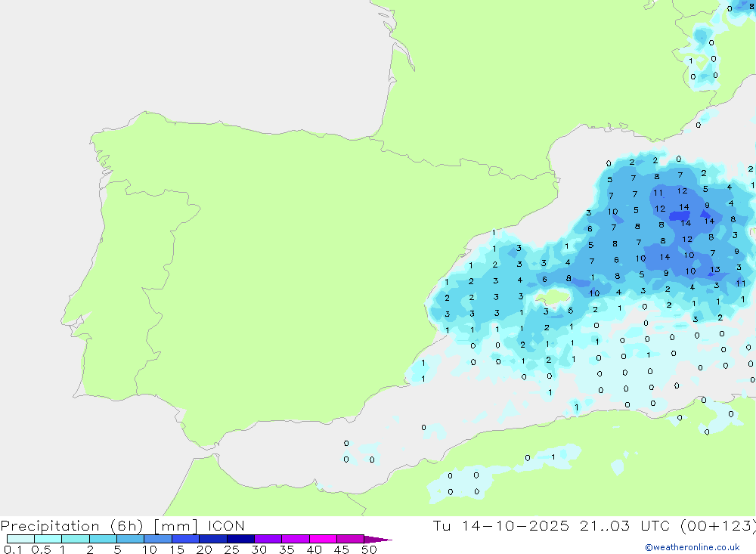The image size is (756, 554).
Task: Click the legend swatch between 2 and 5
Action: tap(103, 539)
